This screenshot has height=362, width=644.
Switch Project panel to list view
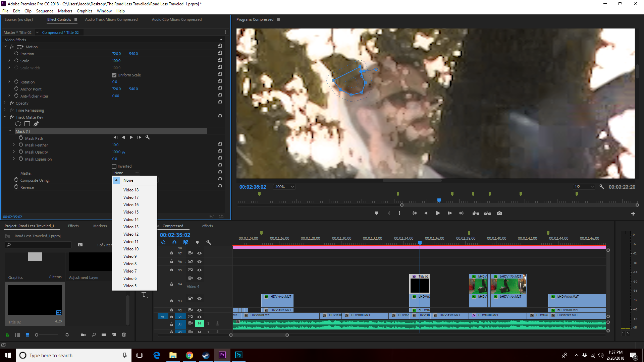17,335
